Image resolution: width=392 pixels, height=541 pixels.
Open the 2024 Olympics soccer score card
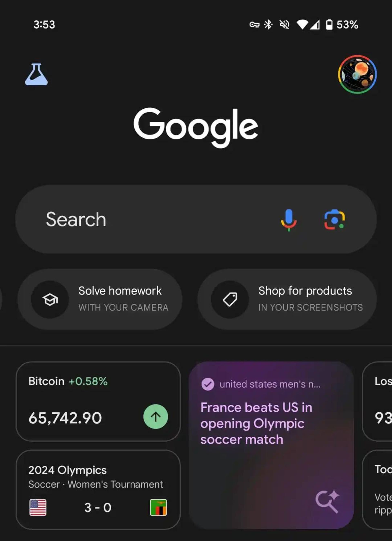coord(98,490)
